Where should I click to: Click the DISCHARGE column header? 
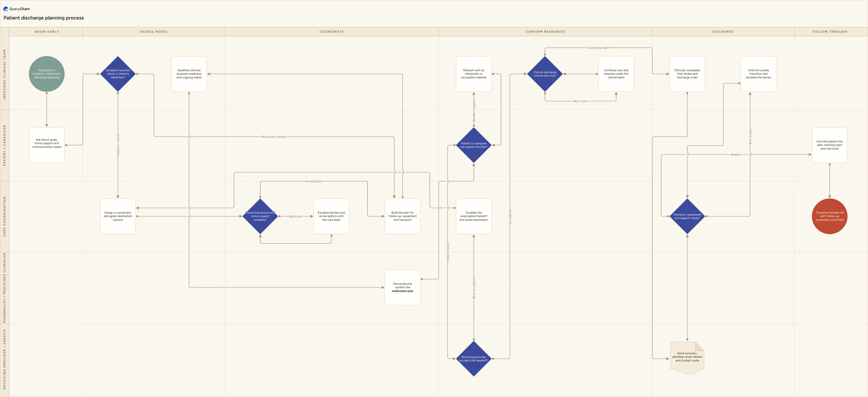click(x=723, y=32)
